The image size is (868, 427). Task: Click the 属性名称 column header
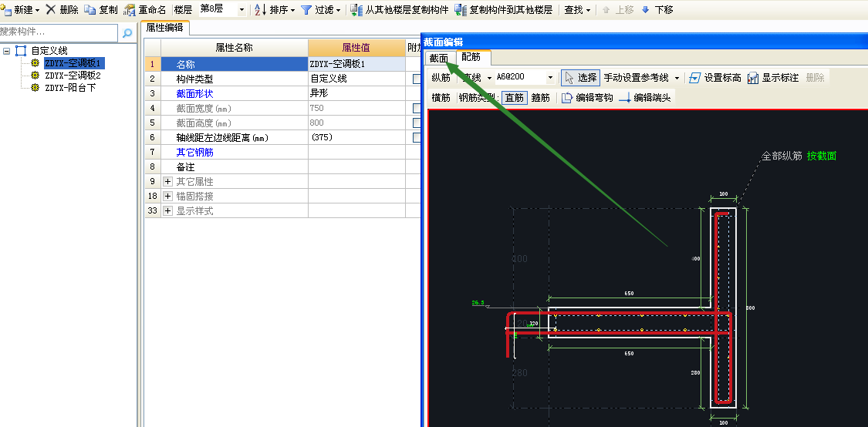(234, 48)
